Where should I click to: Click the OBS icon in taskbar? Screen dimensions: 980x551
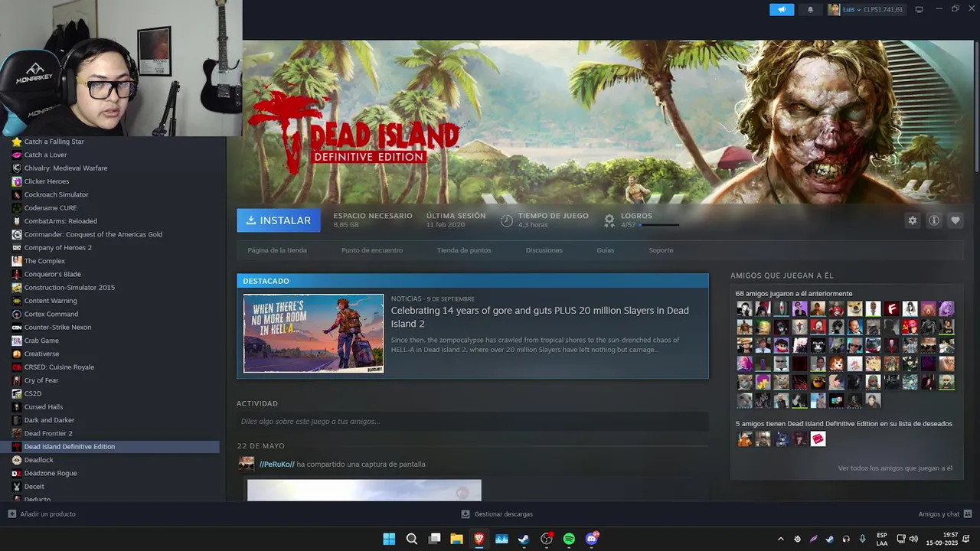[547, 539]
